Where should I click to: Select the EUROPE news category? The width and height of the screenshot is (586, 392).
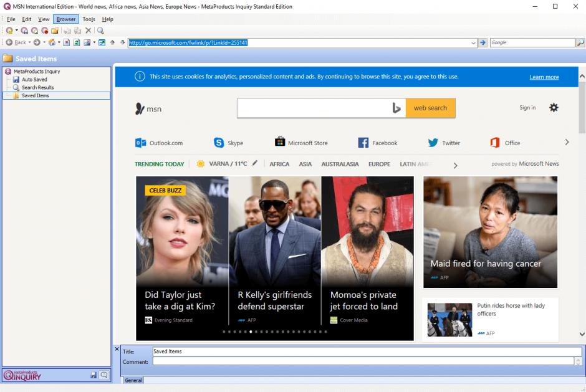click(379, 164)
